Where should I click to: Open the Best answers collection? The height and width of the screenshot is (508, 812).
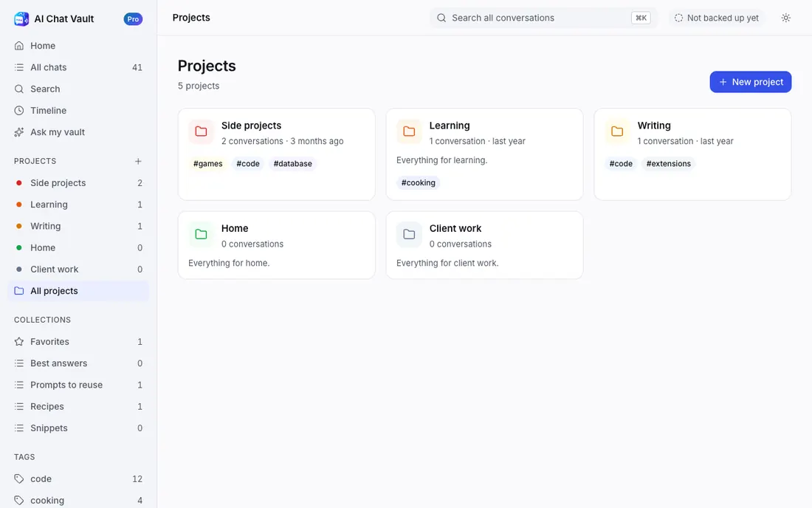tap(78, 363)
